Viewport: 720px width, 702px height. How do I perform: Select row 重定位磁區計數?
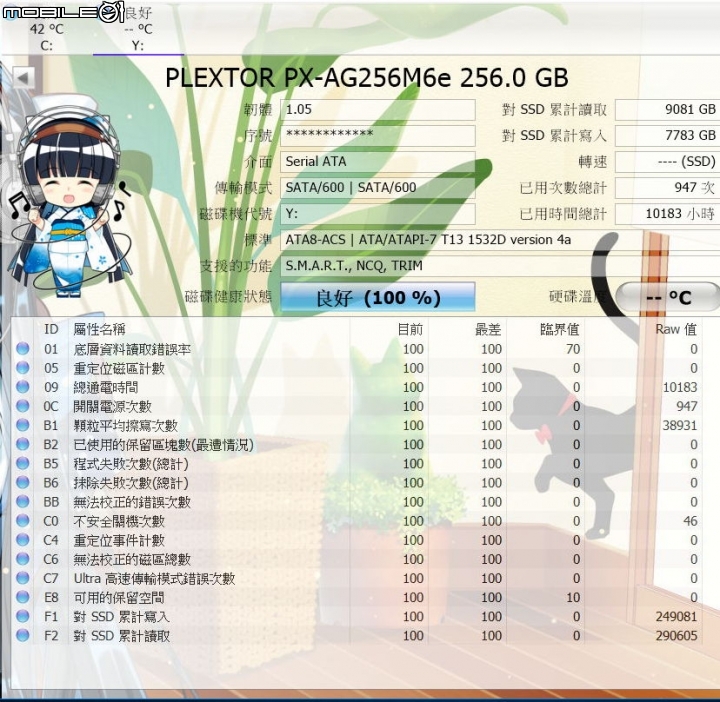(x=356, y=368)
